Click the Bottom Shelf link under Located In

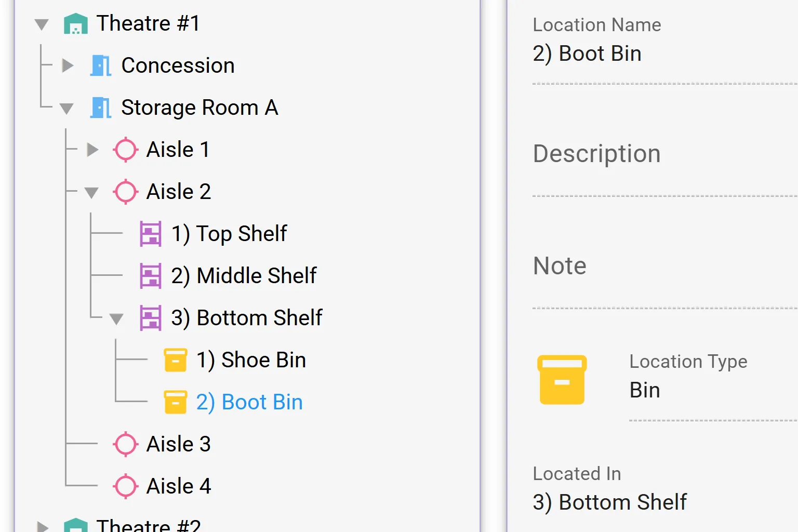click(610, 502)
